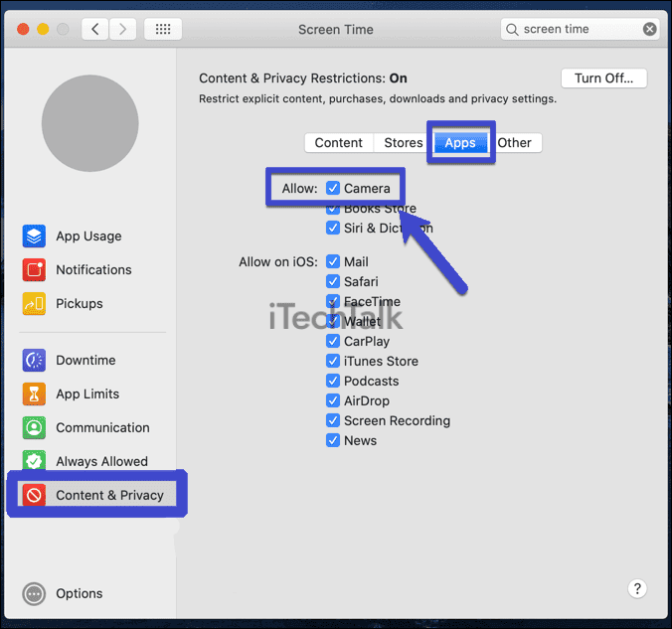Clear the search field with the X icon
This screenshot has height=629, width=672.
tap(650, 29)
